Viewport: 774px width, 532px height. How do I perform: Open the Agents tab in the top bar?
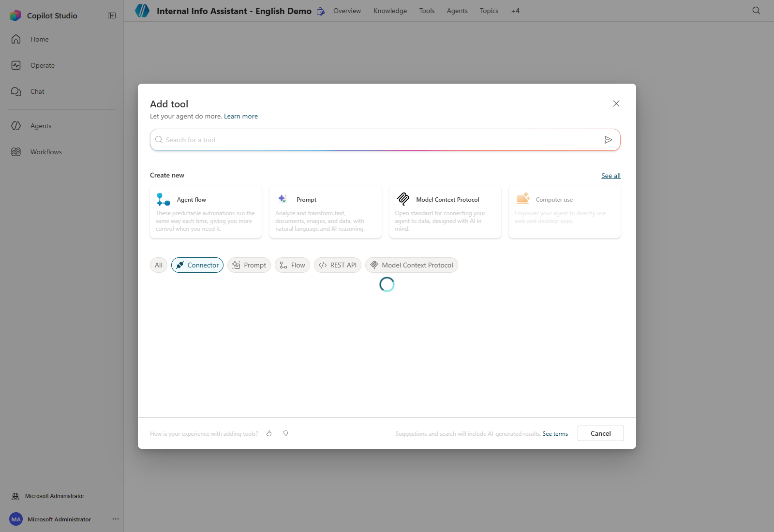point(457,11)
